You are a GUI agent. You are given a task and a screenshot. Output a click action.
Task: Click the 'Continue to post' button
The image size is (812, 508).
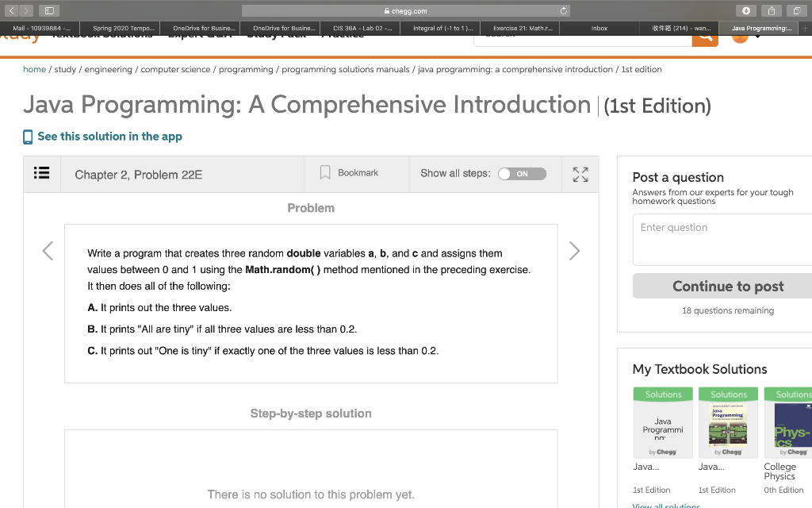click(728, 286)
